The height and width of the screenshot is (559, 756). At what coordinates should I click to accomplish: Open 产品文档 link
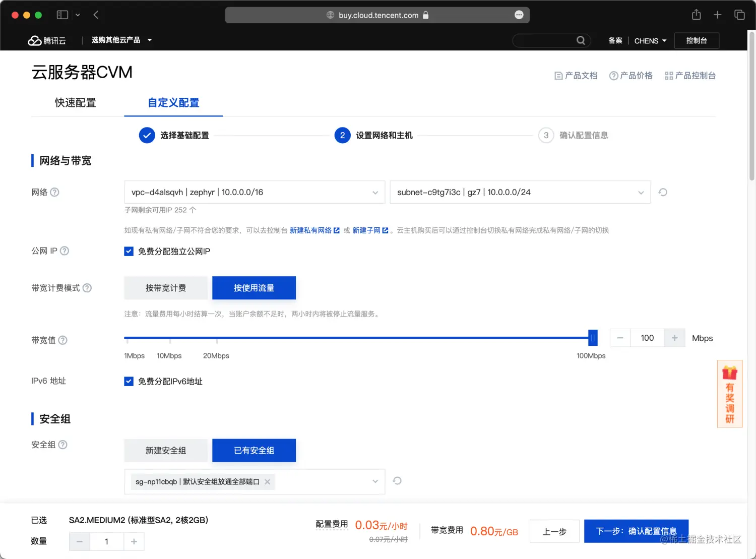pos(576,76)
